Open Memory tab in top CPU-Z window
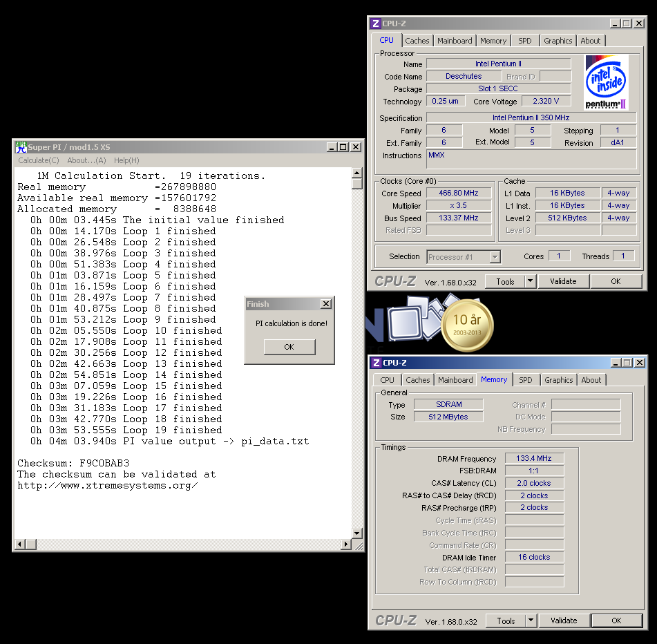This screenshot has width=657, height=644. pyautogui.click(x=493, y=41)
